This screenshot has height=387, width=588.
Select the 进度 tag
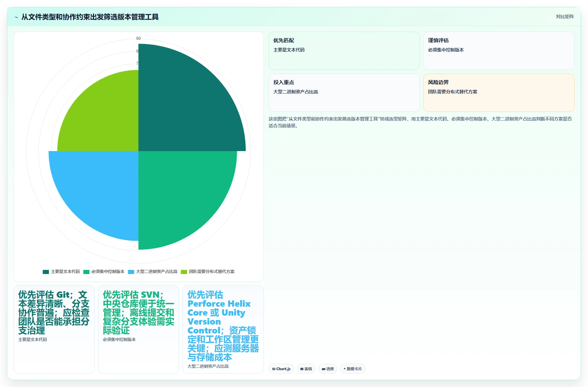click(x=328, y=369)
